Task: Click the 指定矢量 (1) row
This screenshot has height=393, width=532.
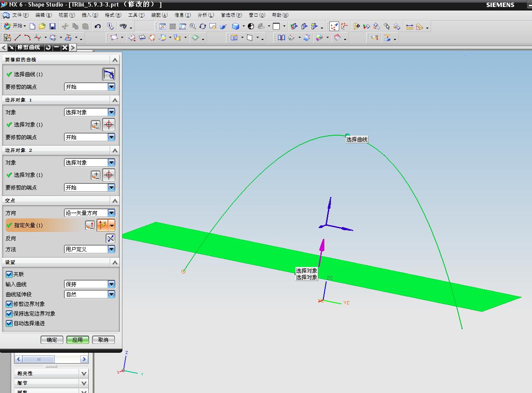Action: [x=60, y=225]
